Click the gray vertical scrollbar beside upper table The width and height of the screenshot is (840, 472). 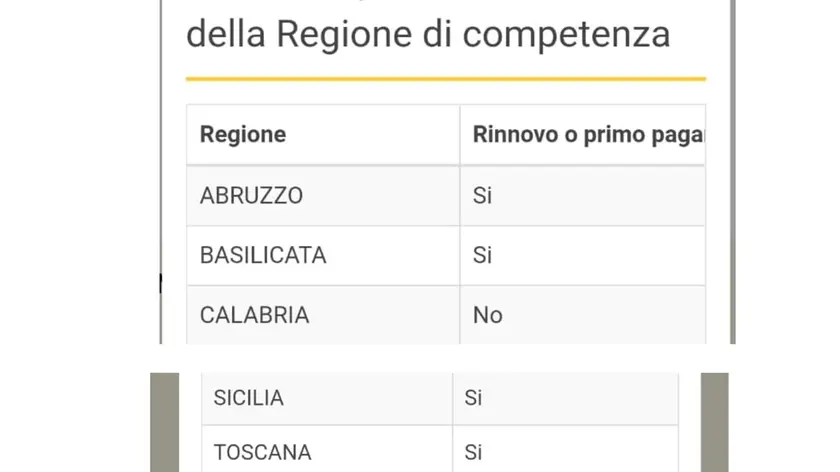click(x=732, y=171)
